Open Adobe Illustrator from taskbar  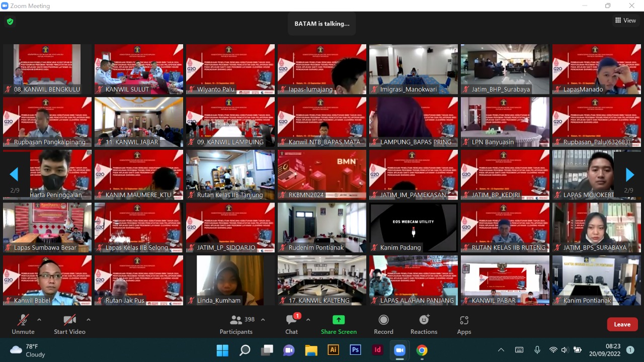[333, 350]
